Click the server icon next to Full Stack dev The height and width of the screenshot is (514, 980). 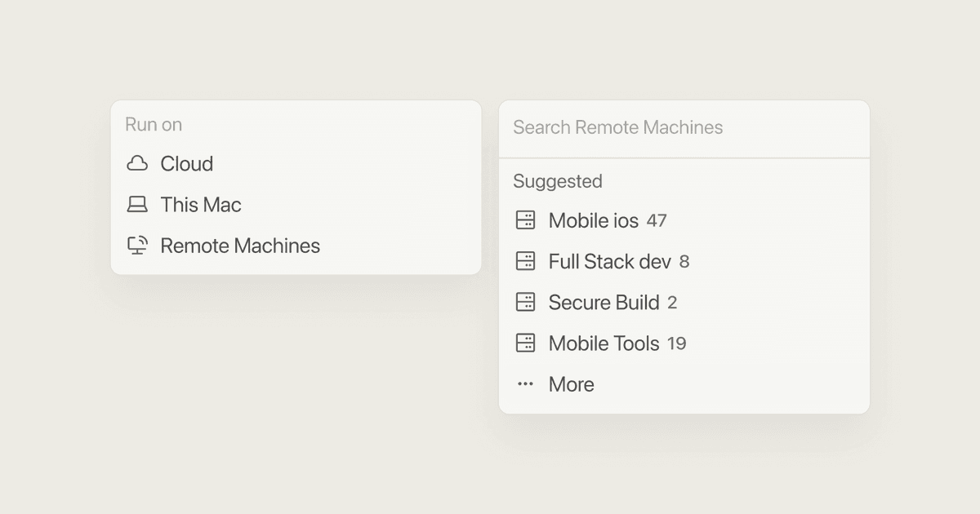click(x=525, y=261)
